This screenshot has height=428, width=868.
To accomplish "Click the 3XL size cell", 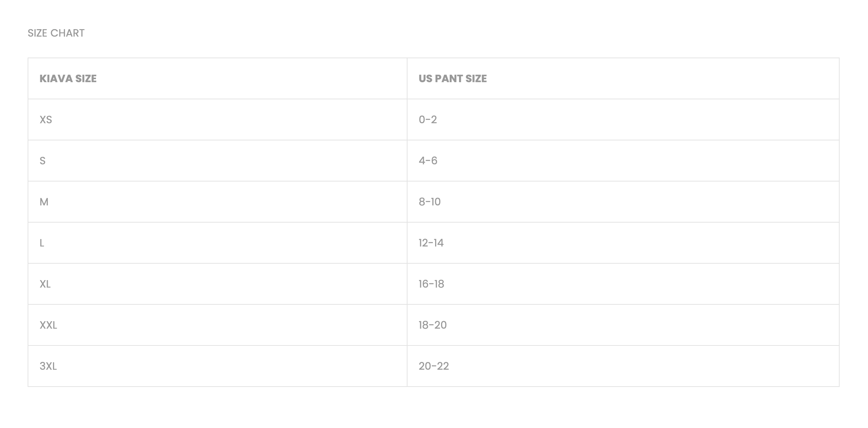I will (x=48, y=366).
